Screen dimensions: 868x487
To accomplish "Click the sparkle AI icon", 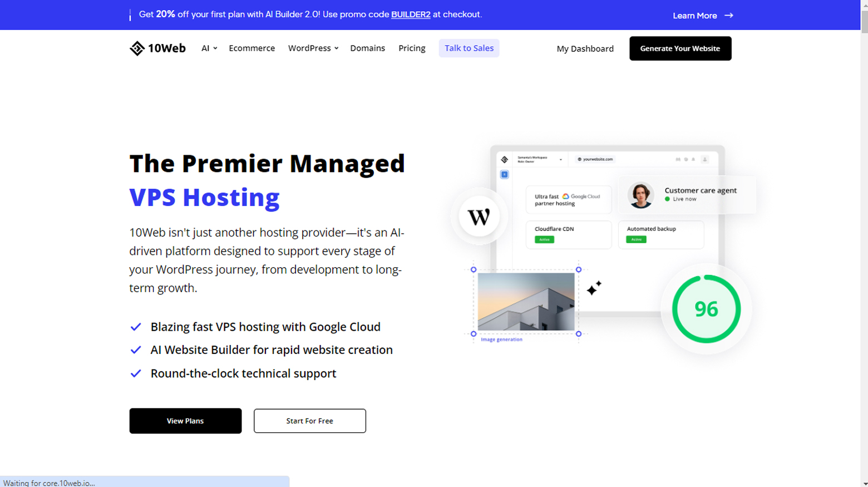I will click(594, 288).
